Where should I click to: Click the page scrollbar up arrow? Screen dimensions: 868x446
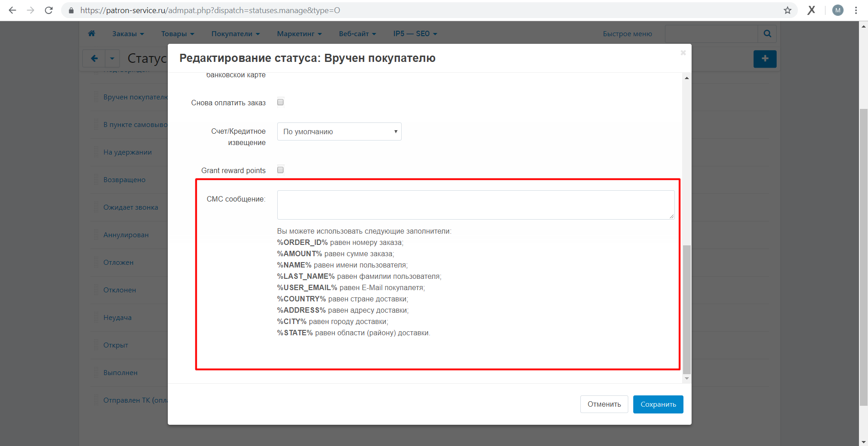[863, 26]
